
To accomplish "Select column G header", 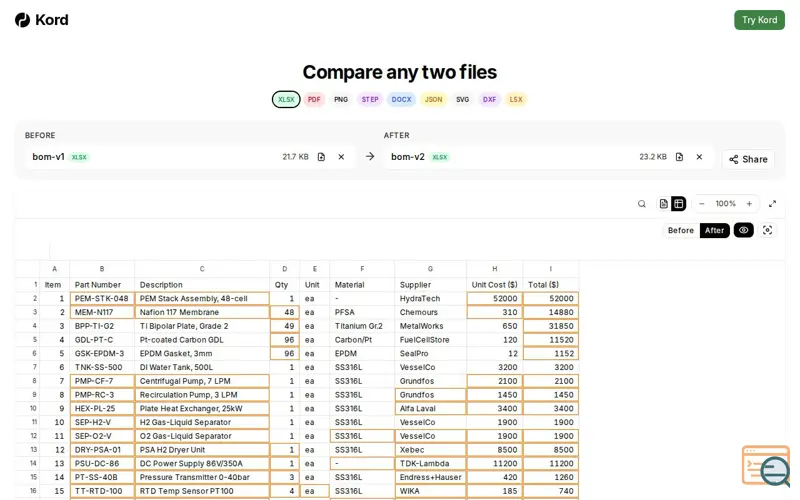I will (430, 269).
